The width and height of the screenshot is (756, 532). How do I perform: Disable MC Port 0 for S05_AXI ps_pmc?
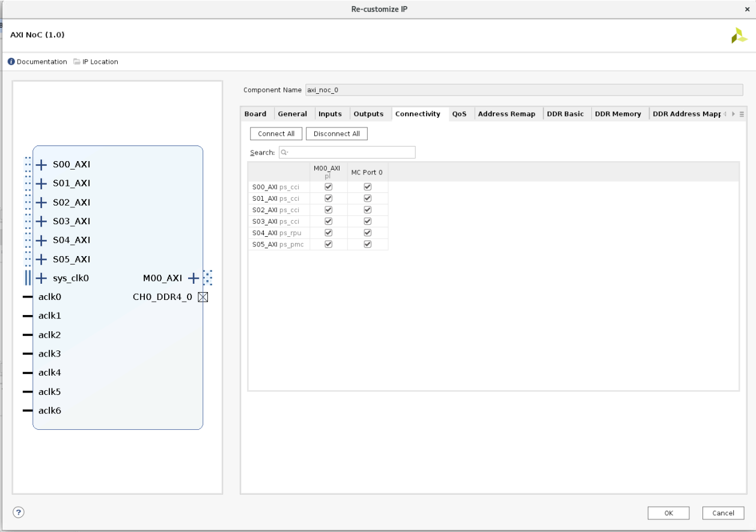(367, 244)
